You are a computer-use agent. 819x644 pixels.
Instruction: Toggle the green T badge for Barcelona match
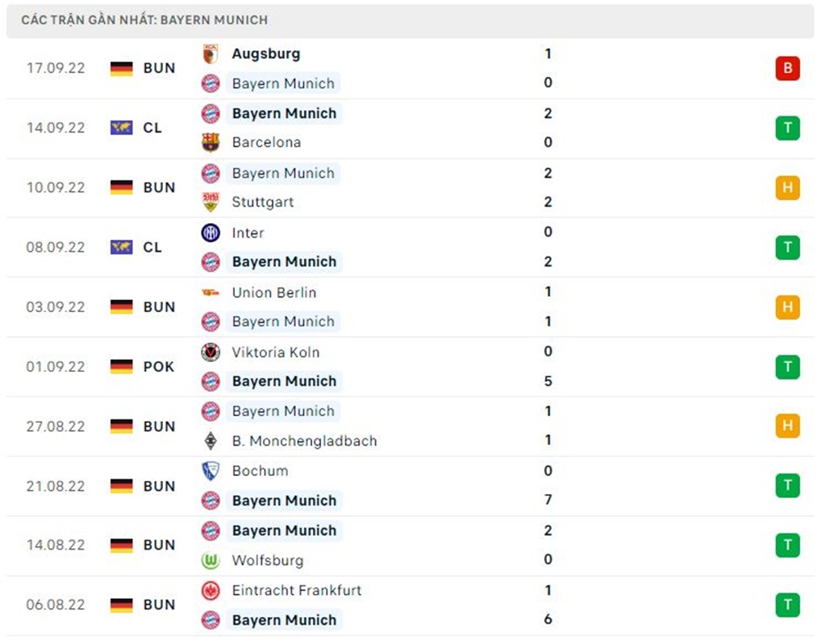tap(787, 128)
